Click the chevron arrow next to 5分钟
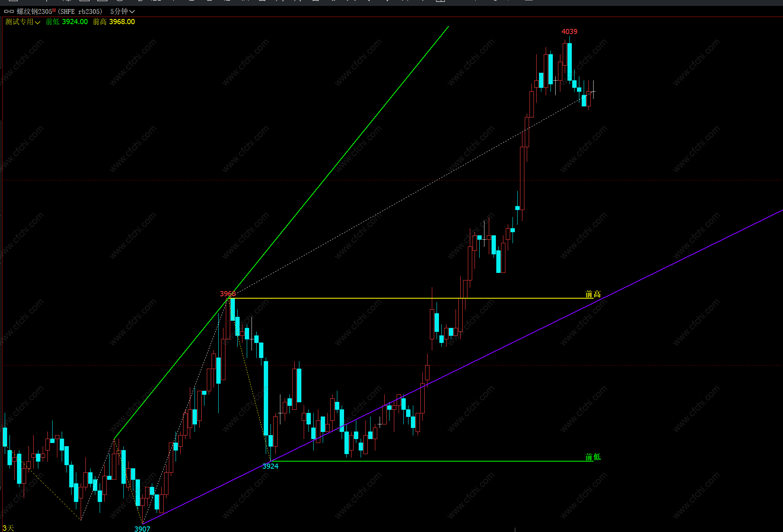 pos(132,11)
